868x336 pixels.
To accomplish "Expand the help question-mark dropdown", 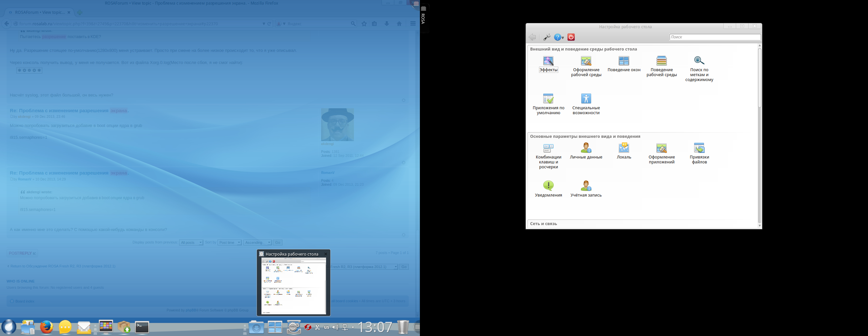I will tap(559, 37).
